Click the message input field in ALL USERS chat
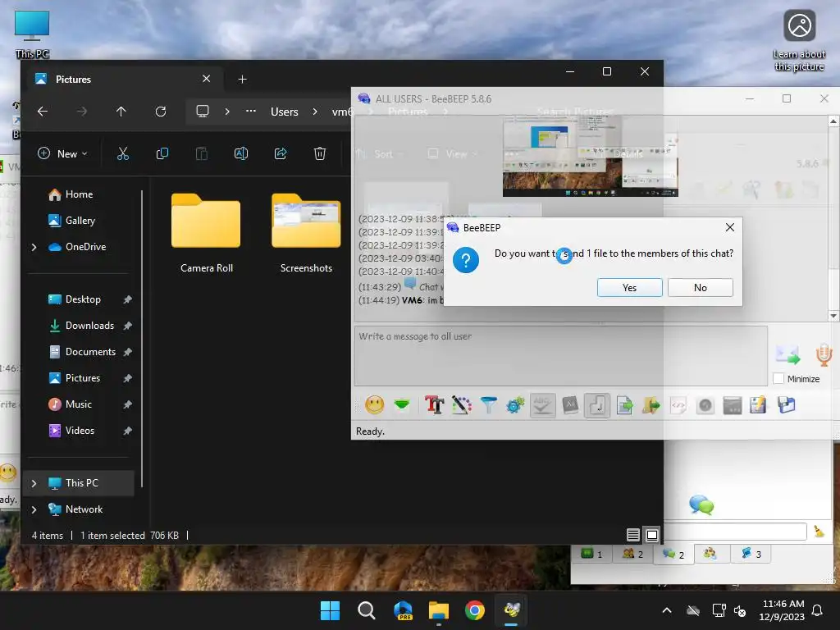Screen dimensions: 840x630 pos(561,356)
